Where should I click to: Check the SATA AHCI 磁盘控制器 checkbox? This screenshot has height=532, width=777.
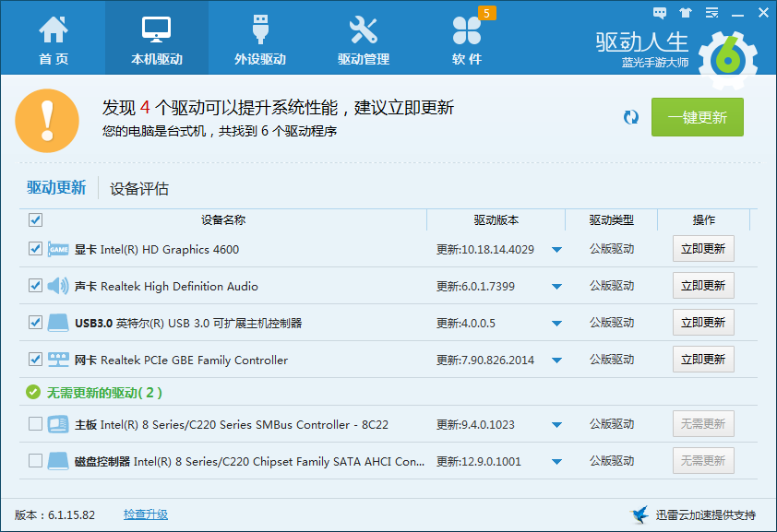(35, 461)
